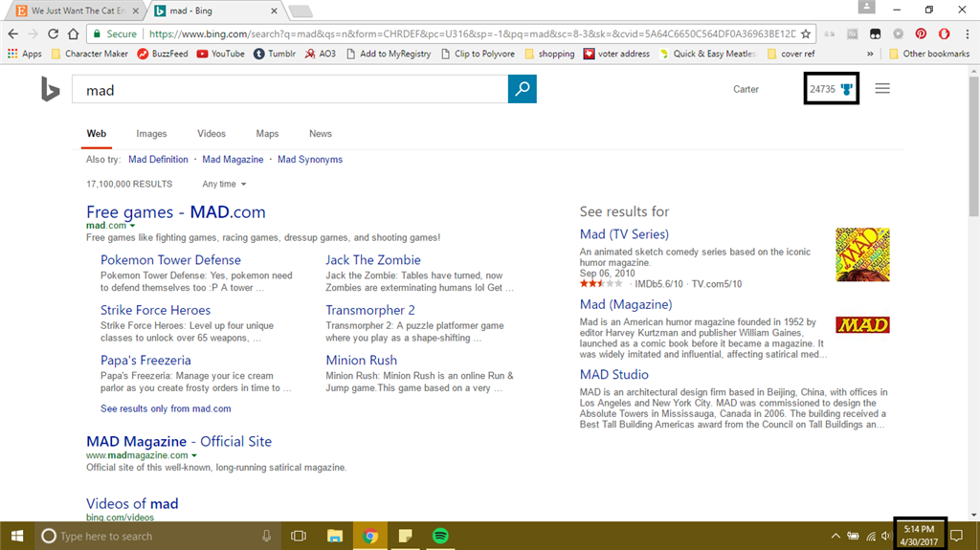Viewport: 980px width, 550px height.
Task: Select the Web tab
Action: tap(97, 134)
